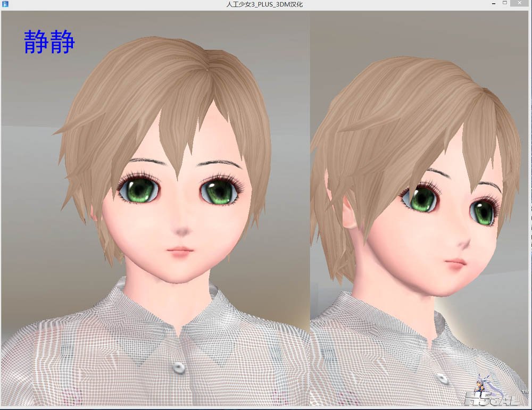
Task: Click the 人工少女3_PLUS_3DM汉化 window title text
Action: [x=264, y=4]
